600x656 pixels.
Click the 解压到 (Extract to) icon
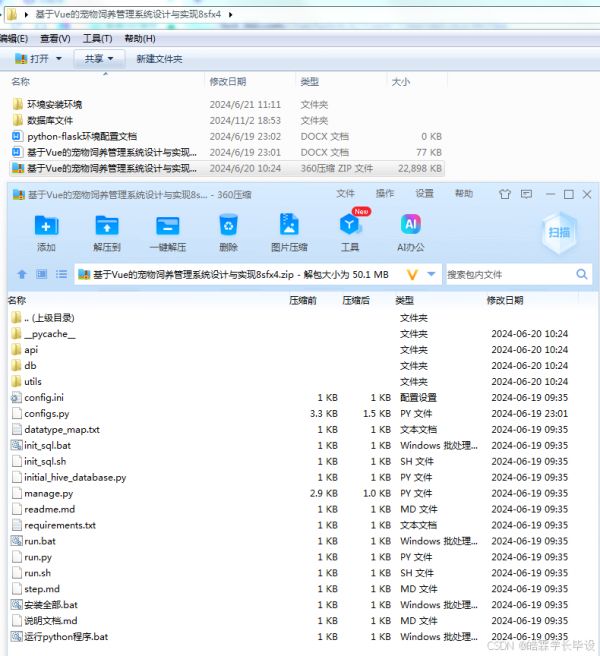(107, 226)
